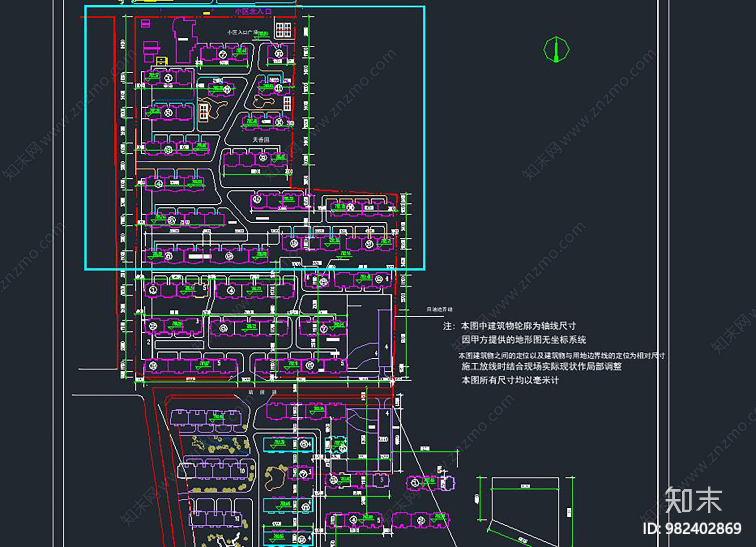This screenshot has height=547, width=756.
Task: Select the note line "施工放线时结合现场实际现状作局部调整"
Action: (541, 366)
